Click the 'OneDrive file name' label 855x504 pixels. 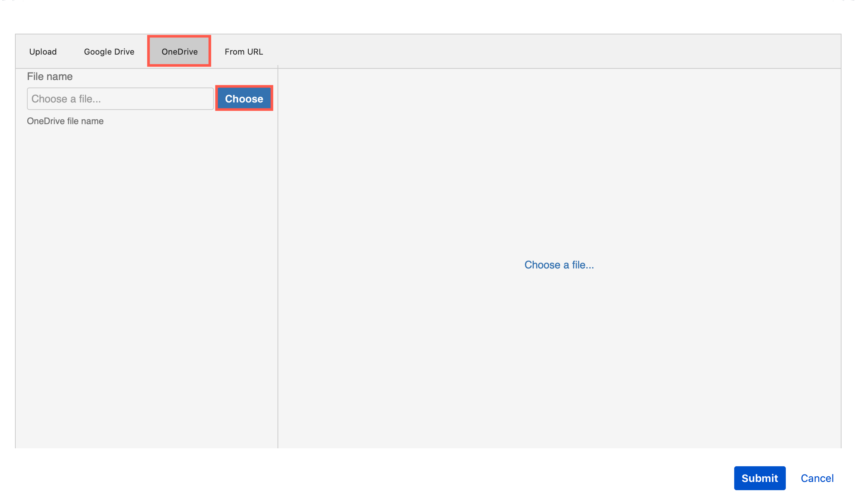point(65,121)
